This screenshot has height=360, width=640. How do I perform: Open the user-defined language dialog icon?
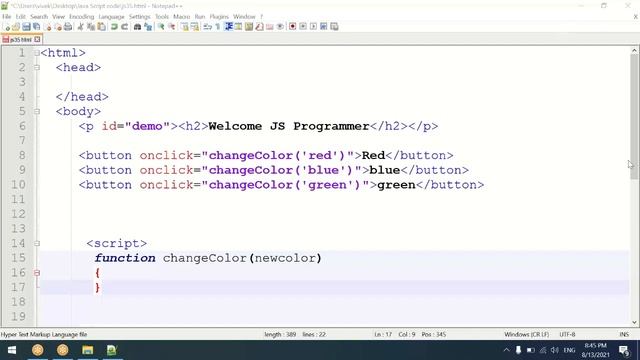pyautogui.click(x=238, y=27)
